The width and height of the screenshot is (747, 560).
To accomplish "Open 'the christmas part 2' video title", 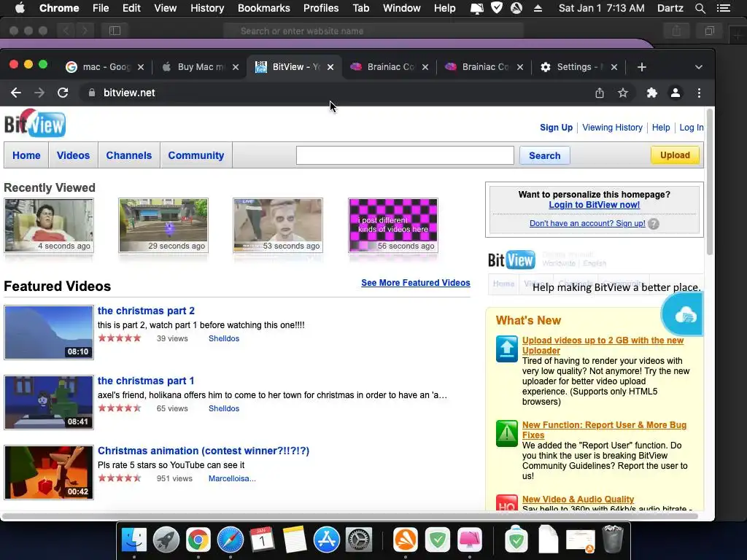I will pyautogui.click(x=146, y=311).
